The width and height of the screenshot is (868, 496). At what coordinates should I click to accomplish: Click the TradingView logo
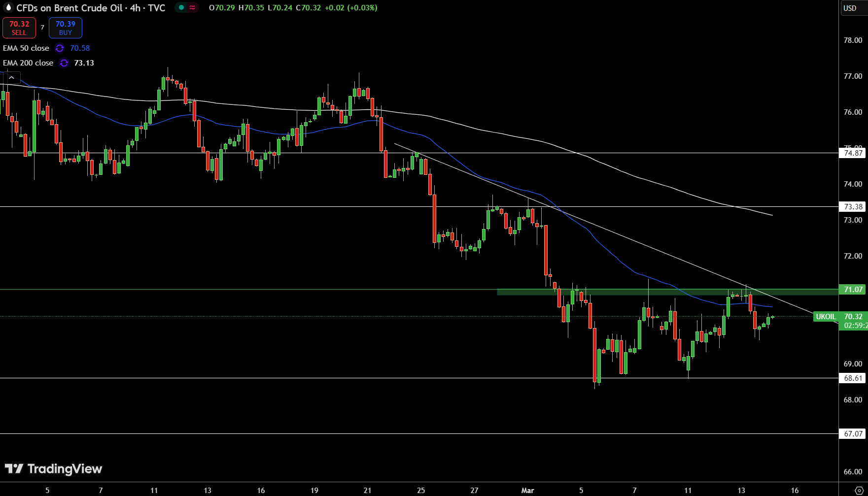click(53, 469)
